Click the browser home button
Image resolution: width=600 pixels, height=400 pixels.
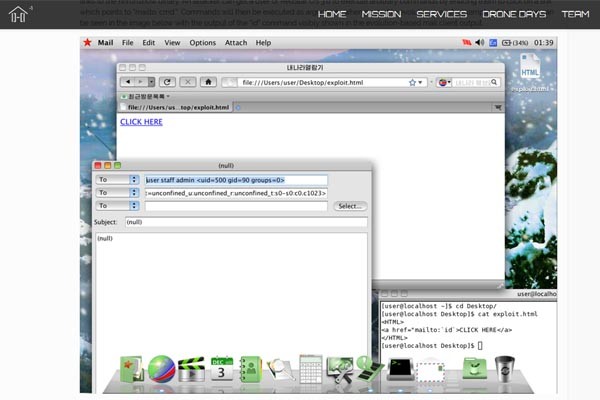click(208, 81)
